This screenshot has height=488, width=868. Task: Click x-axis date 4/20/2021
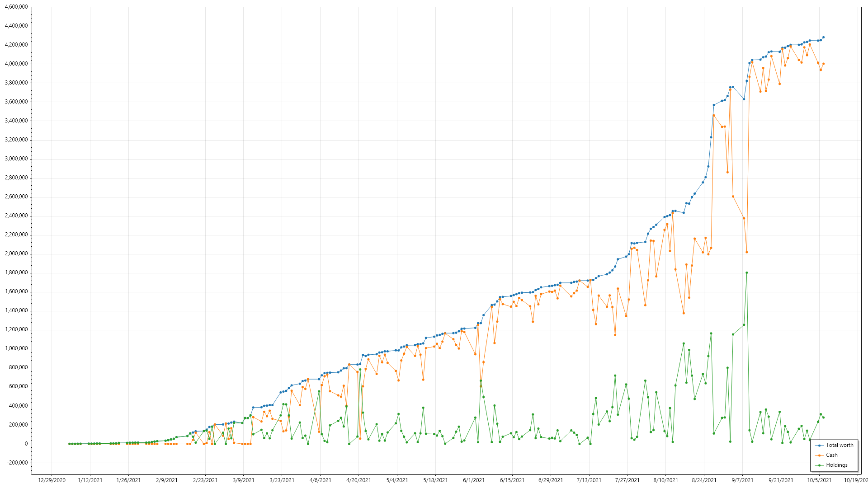[x=359, y=480]
